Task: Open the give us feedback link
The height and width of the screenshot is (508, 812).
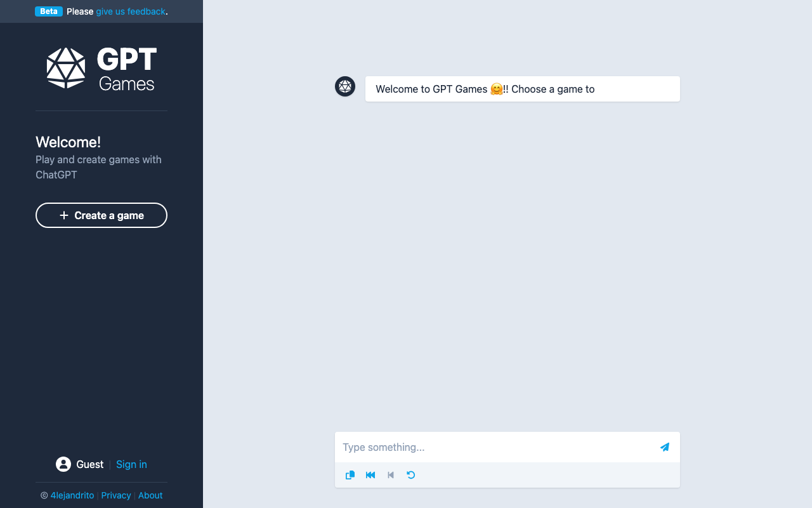Action: (131, 11)
